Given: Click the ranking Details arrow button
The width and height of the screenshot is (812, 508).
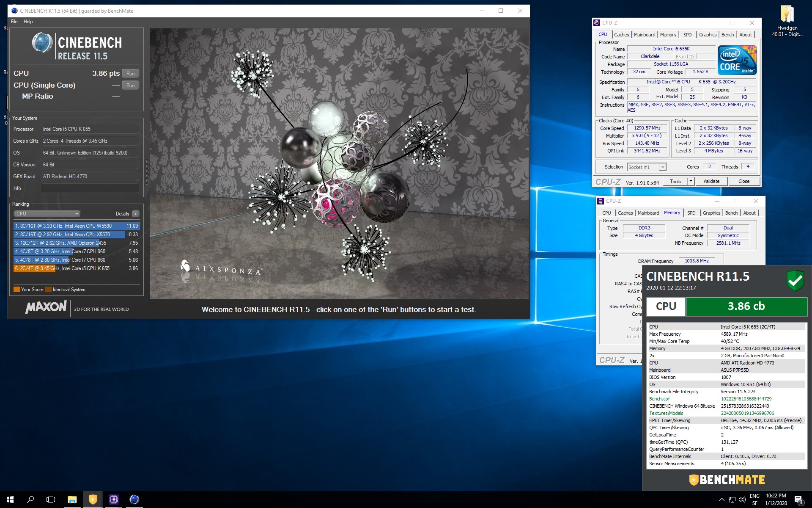Looking at the screenshot, I should [136, 214].
